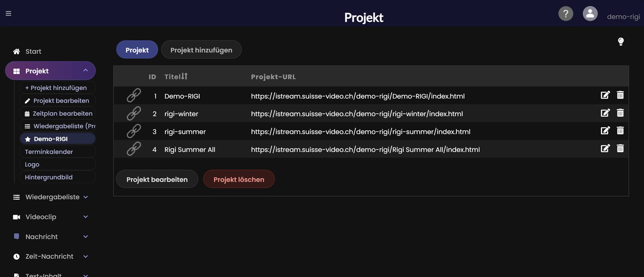This screenshot has width=644, height=277.
Task: Open 'Zeitplan bearbeiten' sidebar entry
Action: (58, 114)
